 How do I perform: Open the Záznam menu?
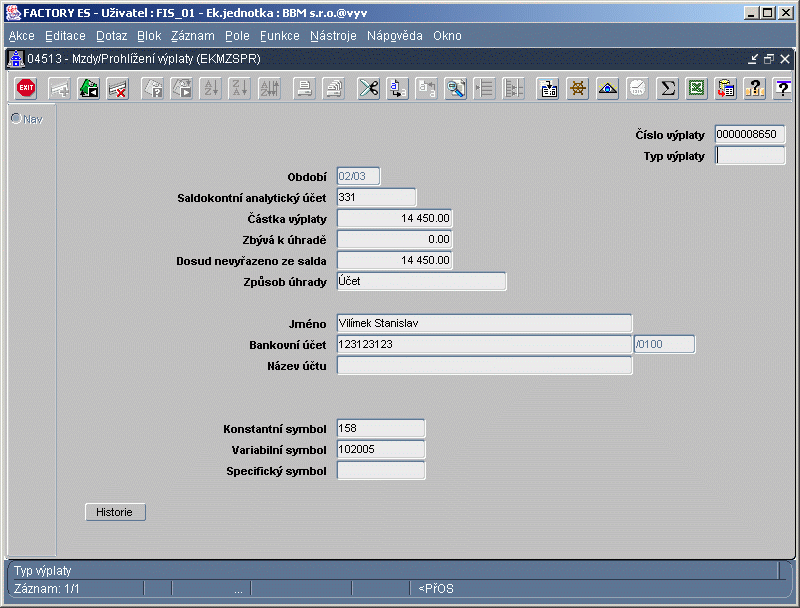click(x=192, y=36)
